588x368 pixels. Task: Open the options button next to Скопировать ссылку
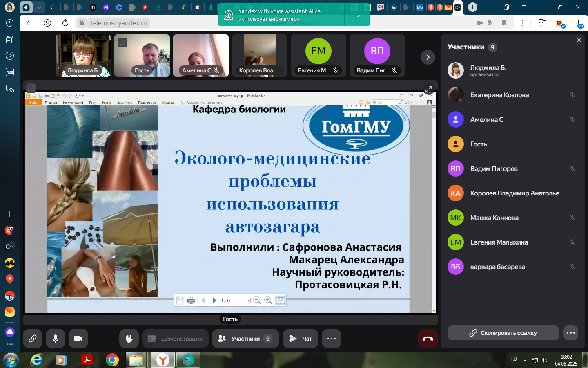571,333
